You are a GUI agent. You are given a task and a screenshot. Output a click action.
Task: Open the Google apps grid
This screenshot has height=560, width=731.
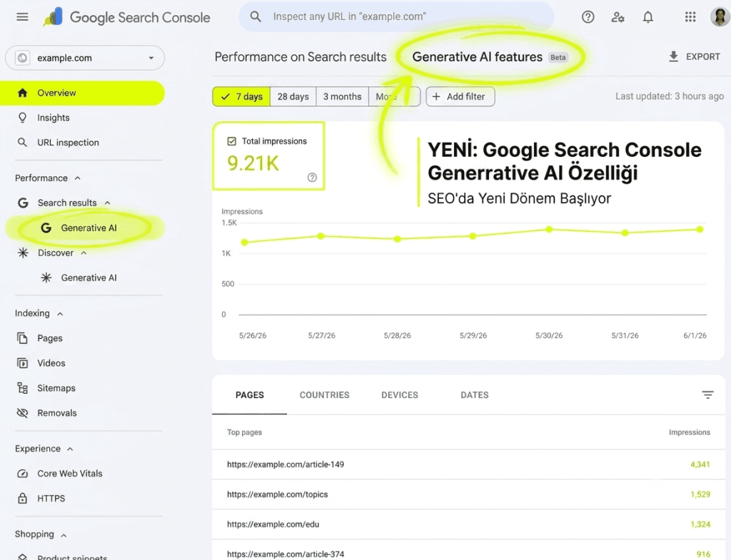click(690, 17)
